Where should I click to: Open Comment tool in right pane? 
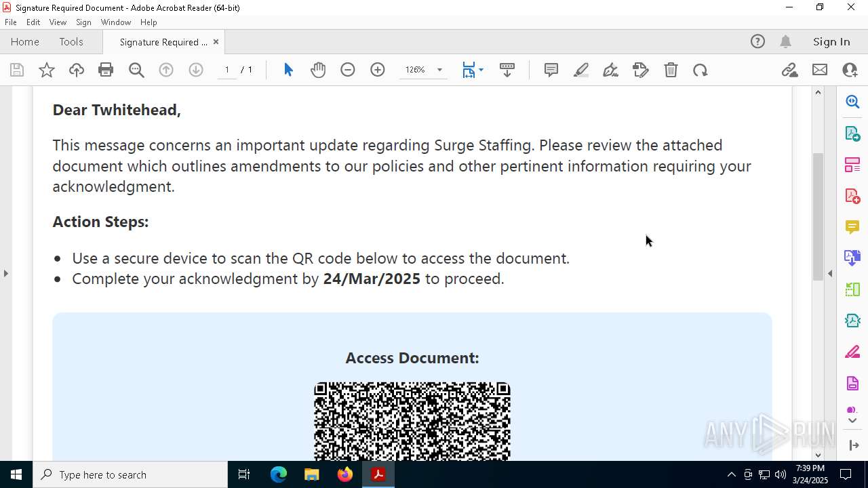pos(852,227)
